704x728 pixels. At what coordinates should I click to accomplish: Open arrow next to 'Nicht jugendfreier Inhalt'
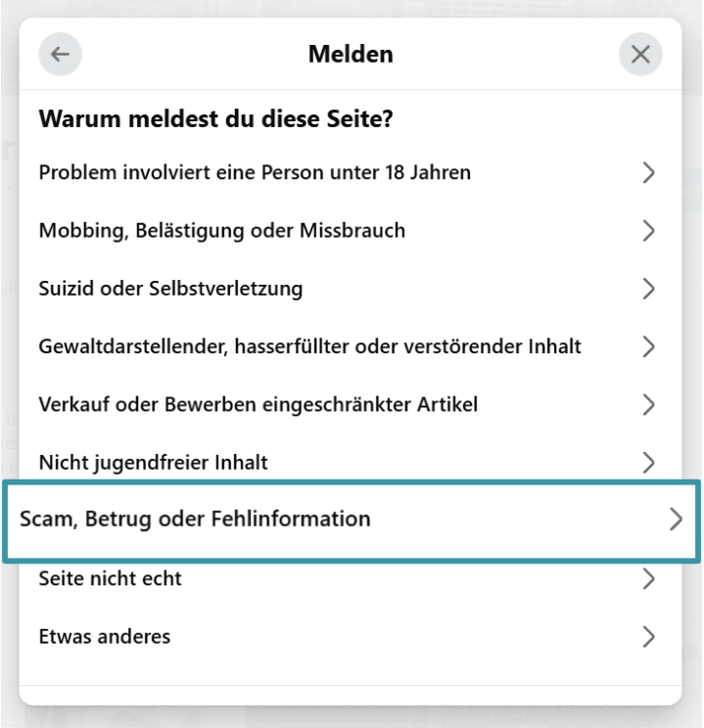point(647,461)
